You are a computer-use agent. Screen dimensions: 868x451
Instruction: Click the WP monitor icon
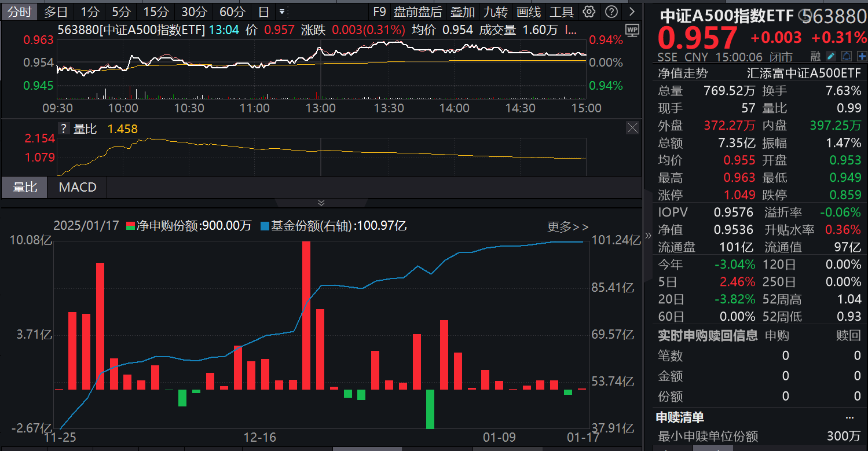click(632, 30)
